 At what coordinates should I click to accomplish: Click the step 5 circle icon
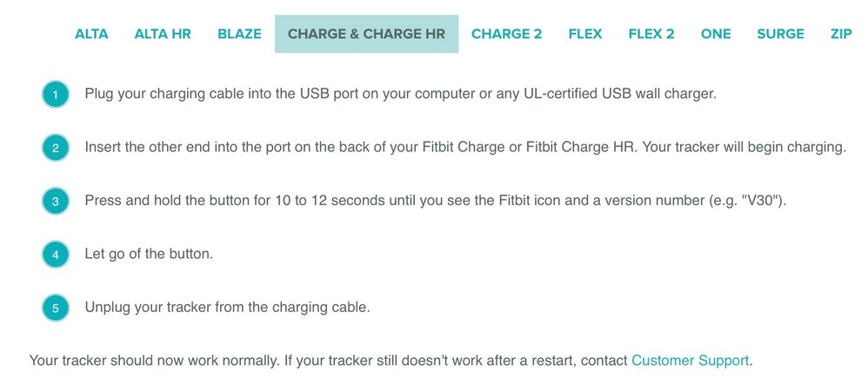[x=56, y=308]
